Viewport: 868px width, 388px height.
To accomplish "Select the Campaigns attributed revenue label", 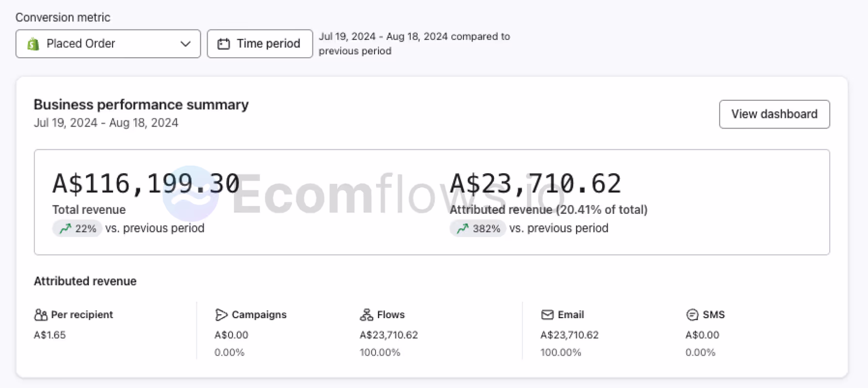I will 259,315.
